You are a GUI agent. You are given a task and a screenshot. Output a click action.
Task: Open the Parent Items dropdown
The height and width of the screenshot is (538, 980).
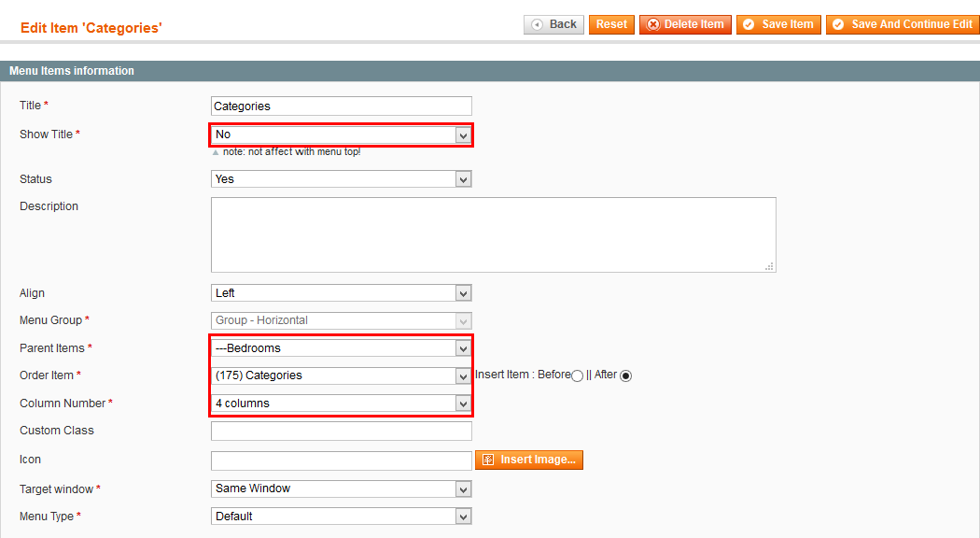pos(342,347)
